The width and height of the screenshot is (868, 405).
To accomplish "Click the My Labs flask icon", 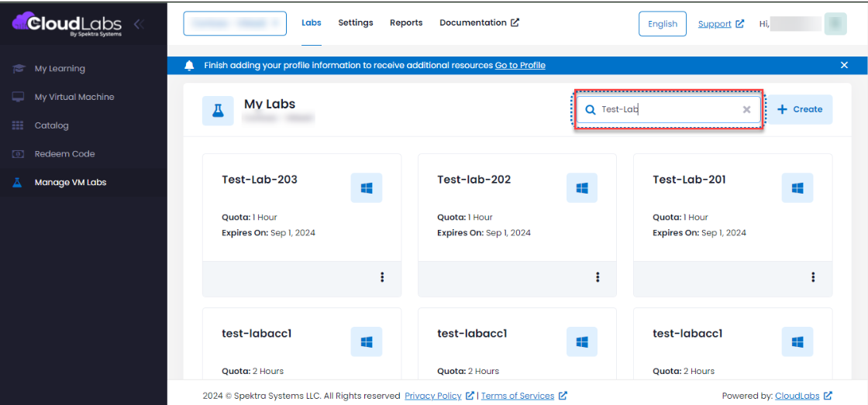I will point(218,111).
